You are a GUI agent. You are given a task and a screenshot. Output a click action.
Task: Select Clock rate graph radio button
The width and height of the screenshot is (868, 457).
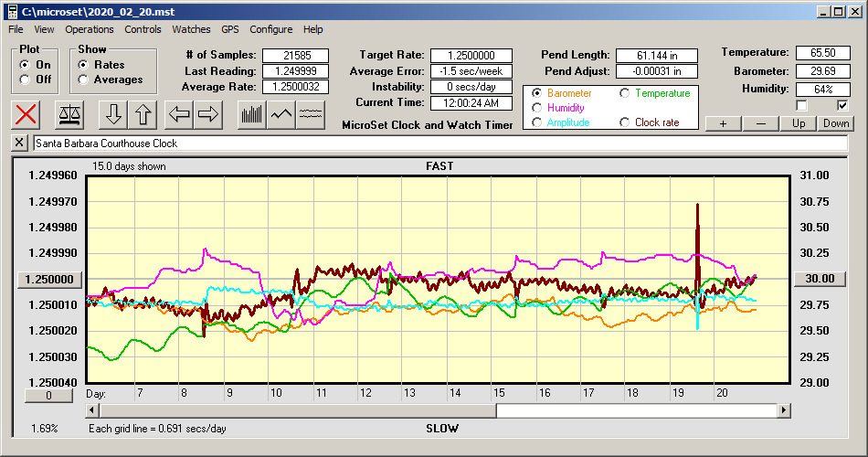(x=624, y=122)
